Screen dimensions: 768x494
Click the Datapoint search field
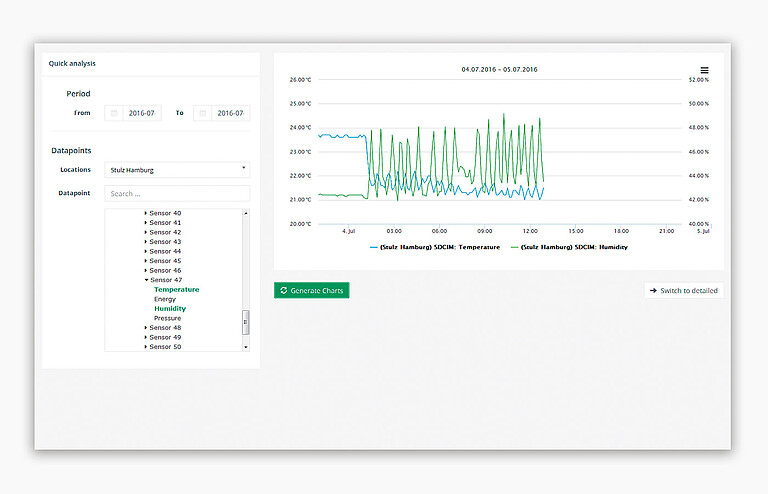[x=177, y=193]
